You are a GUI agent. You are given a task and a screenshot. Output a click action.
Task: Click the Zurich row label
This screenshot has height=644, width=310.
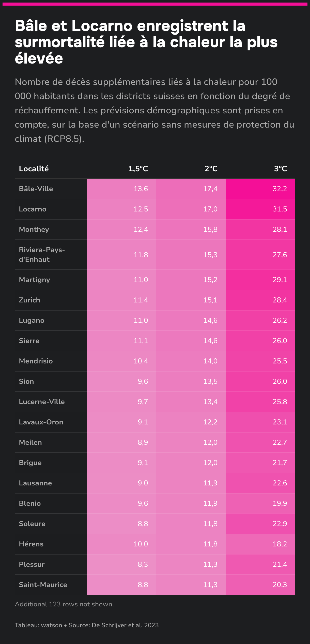[x=29, y=300]
